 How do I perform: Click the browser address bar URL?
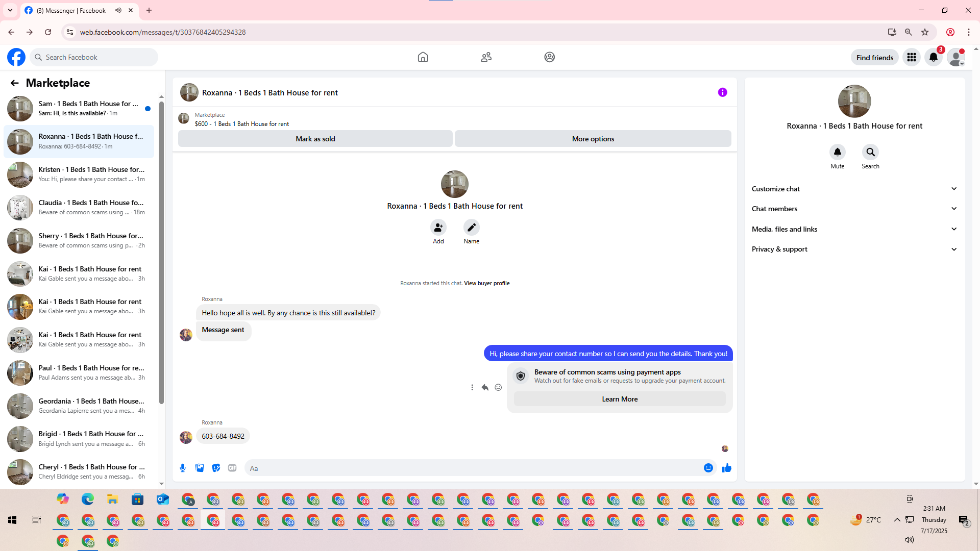163,32
